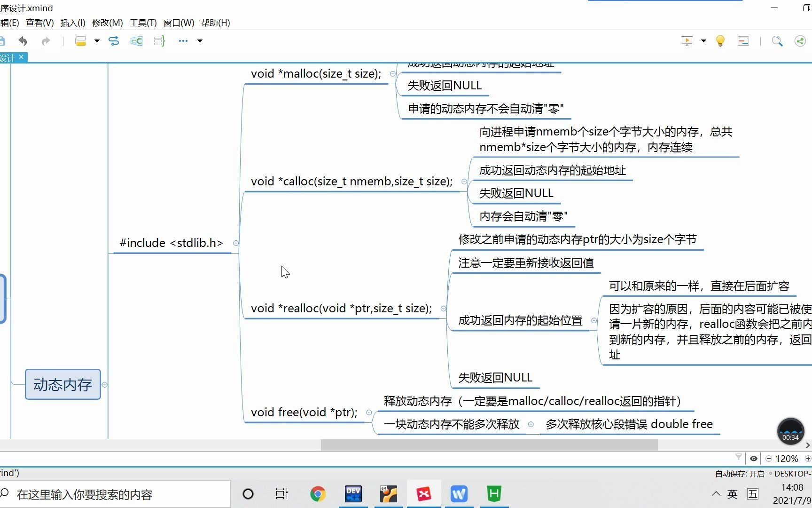Click the green Share icon
The image size is (812, 508).
[800, 41]
